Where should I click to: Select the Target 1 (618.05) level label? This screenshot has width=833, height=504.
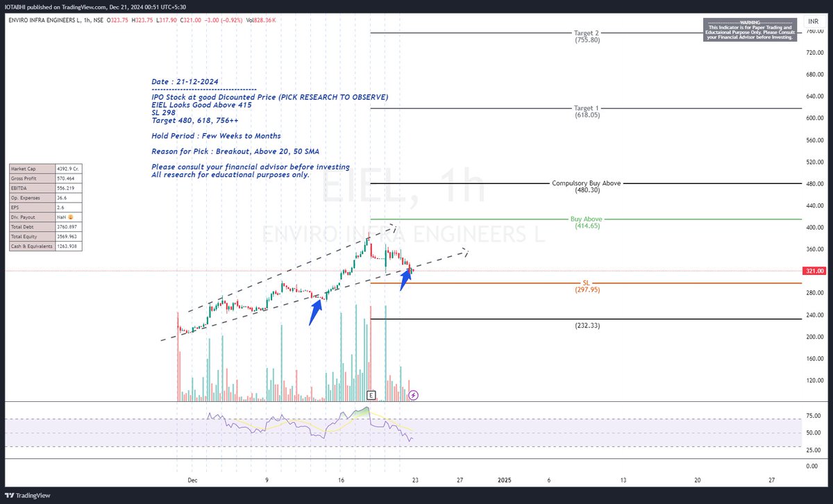[587, 112]
